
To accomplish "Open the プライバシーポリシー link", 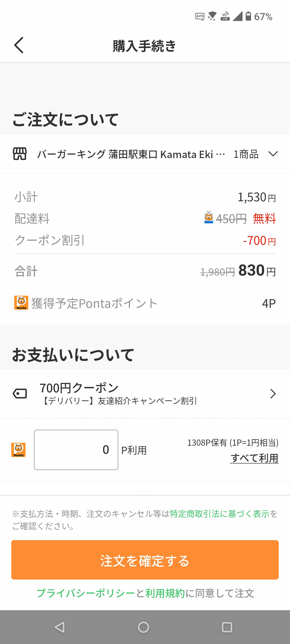I will click(x=86, y=593).
